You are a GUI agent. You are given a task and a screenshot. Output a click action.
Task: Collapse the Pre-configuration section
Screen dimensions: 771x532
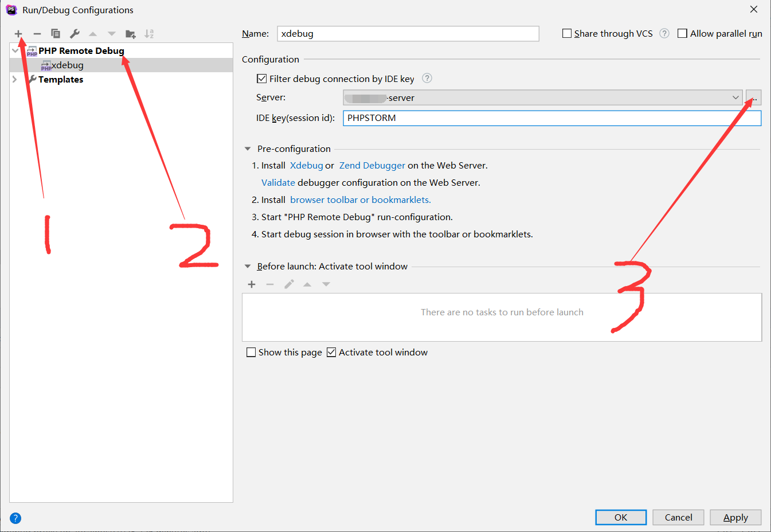pyautogui.click(x=248, y=148)
